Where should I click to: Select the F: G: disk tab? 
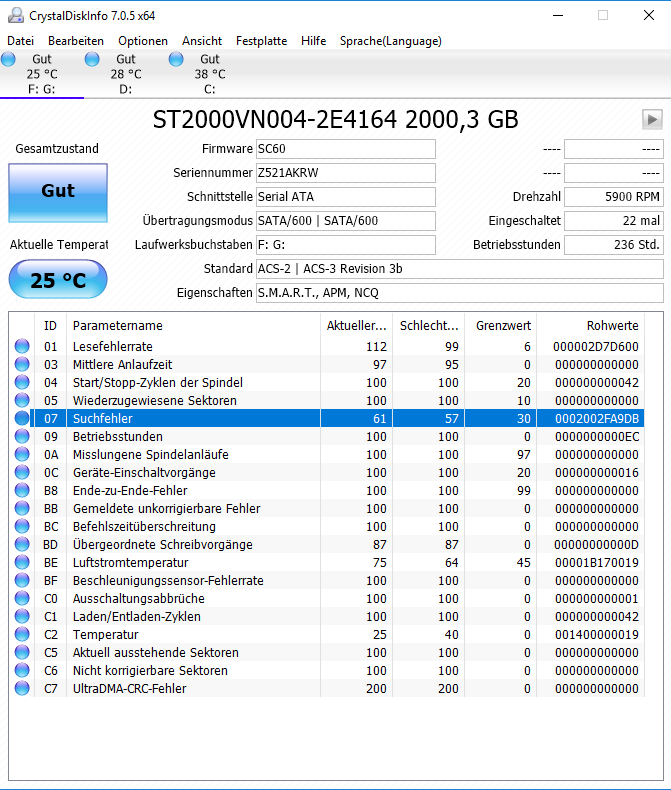click(42, 74)
